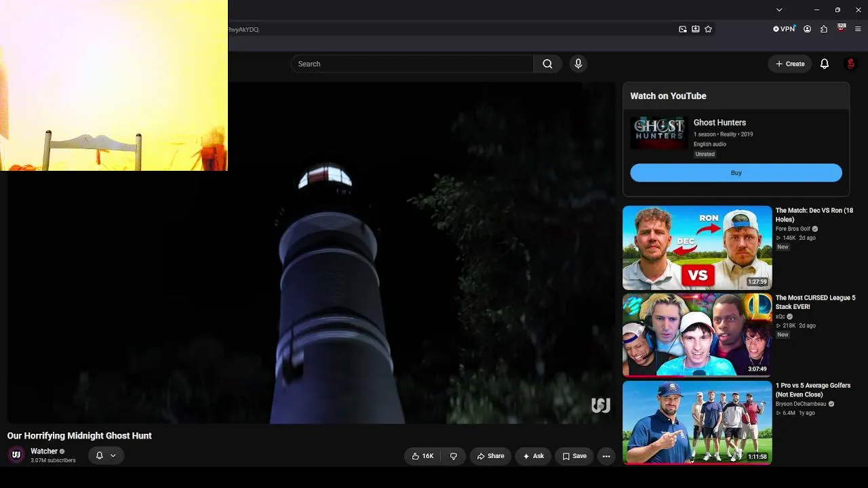Viewport: 868px width, 488px height.
Task: Click 'The Match: Dec VS Ron (18 Holes)' title
Action: coord(814,215)
